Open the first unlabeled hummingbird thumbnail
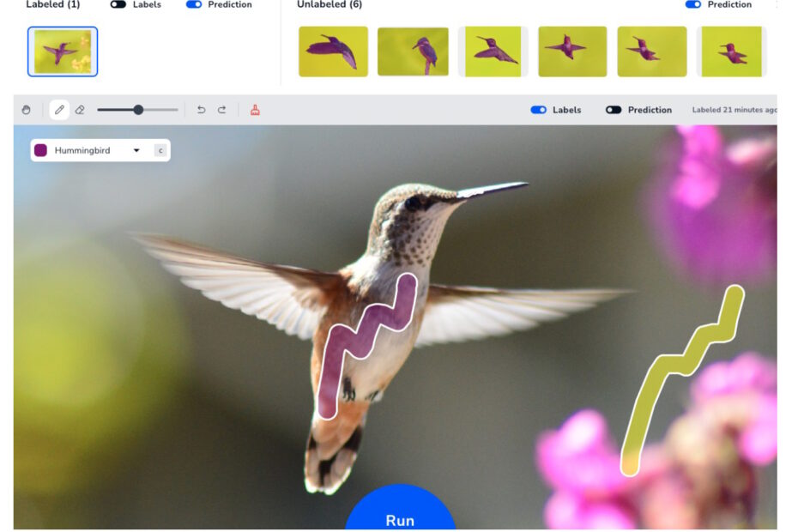The image size is (798, 532). coord(333,51)
